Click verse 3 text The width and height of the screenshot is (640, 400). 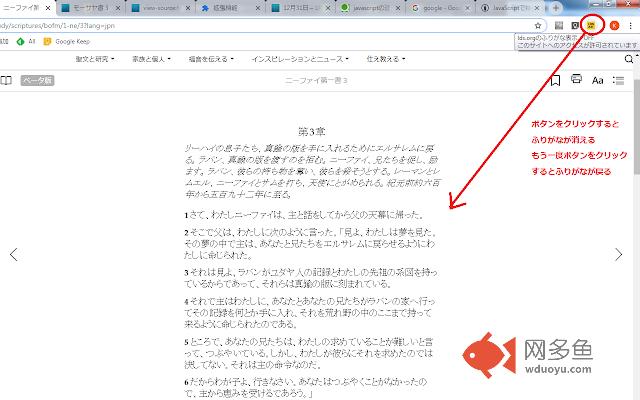(310, 278)
